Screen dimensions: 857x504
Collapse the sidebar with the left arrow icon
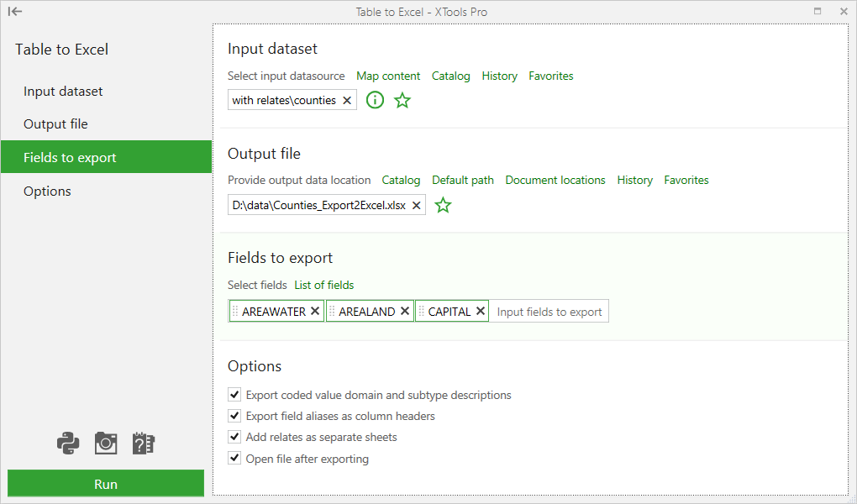click(15, 11)
